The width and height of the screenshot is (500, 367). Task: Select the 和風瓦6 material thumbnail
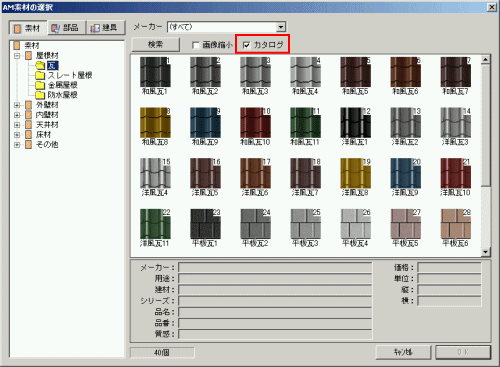tap(406, 72)
